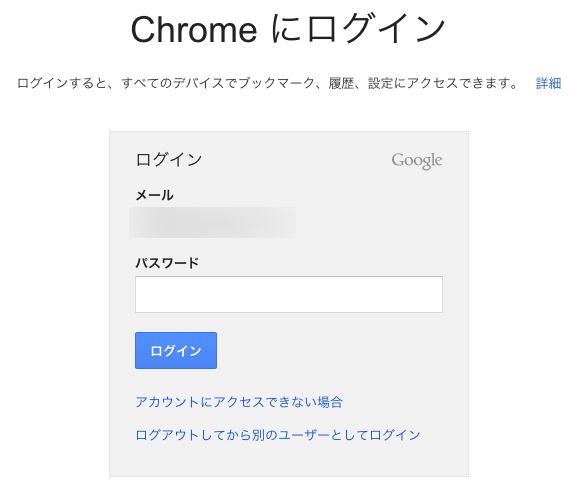Submit credentials with the ログイン button
The image size is (585, 487).
pyautogui.click(x=176, y=350)
